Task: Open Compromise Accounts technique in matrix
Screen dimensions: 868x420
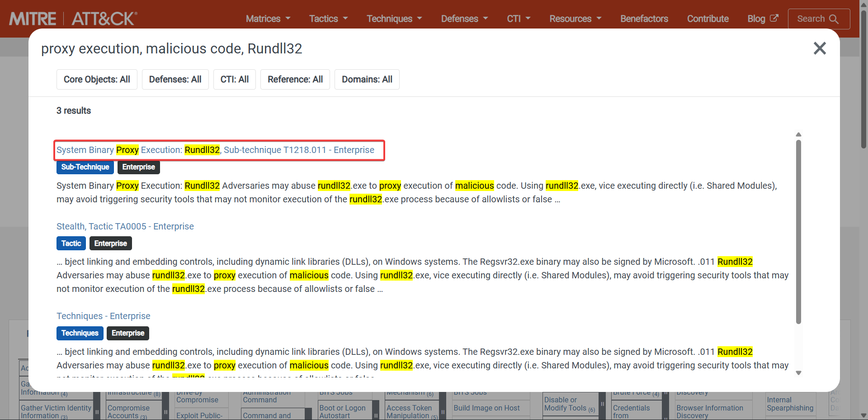Action: point(128,412)
